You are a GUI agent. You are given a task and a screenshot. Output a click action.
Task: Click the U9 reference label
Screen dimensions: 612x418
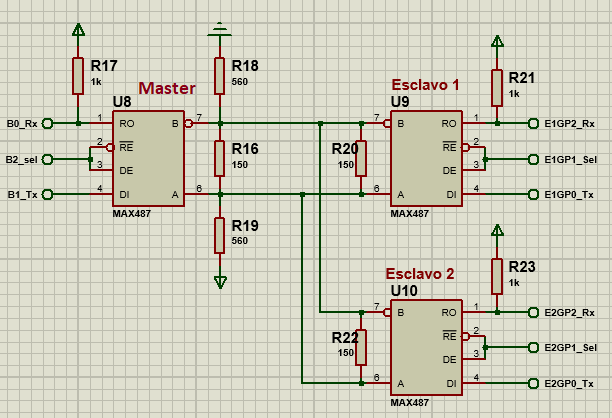(x=400, y=102)
